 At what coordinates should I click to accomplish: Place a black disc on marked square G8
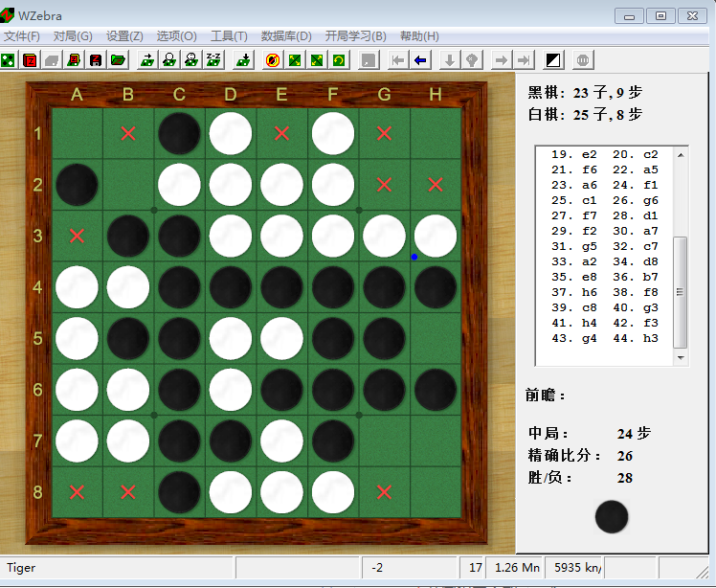click(x=384, y=492)
